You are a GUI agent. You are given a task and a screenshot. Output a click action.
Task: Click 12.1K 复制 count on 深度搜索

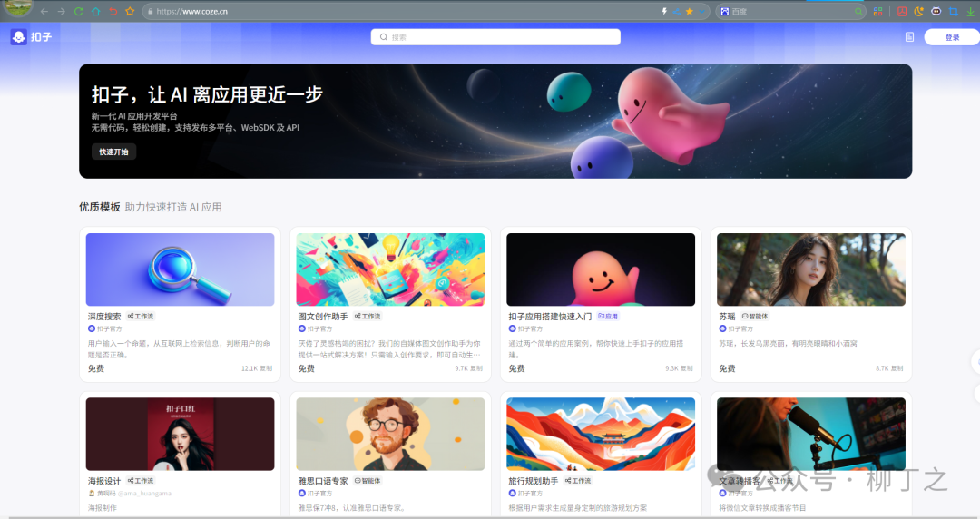257,368
